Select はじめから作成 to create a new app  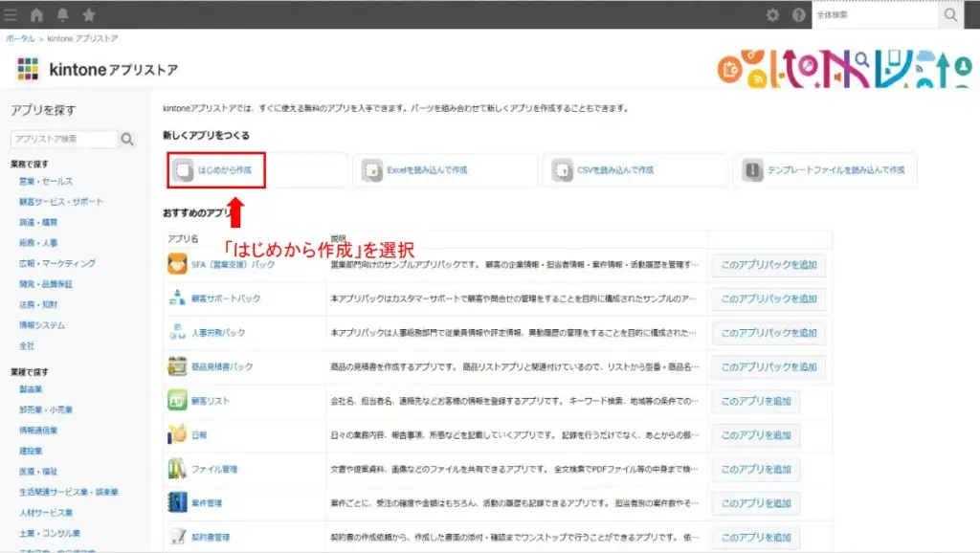click(214, 169)
